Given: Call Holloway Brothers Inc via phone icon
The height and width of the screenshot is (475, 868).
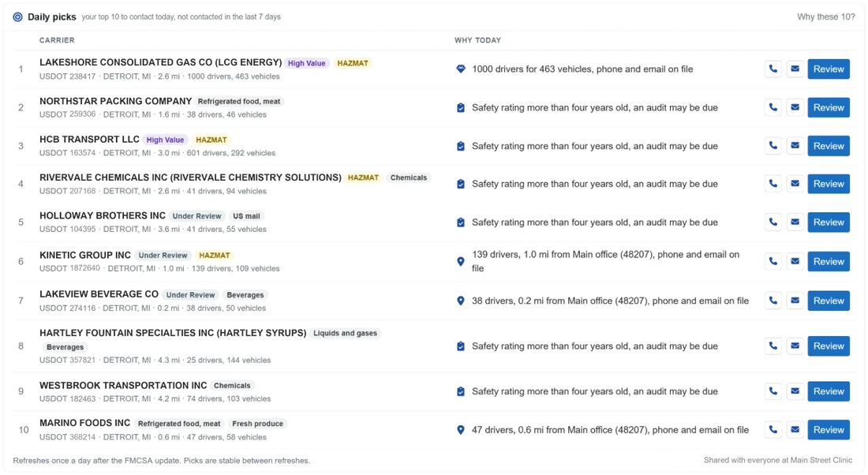Looking at the screenshot, I should 773,222.
